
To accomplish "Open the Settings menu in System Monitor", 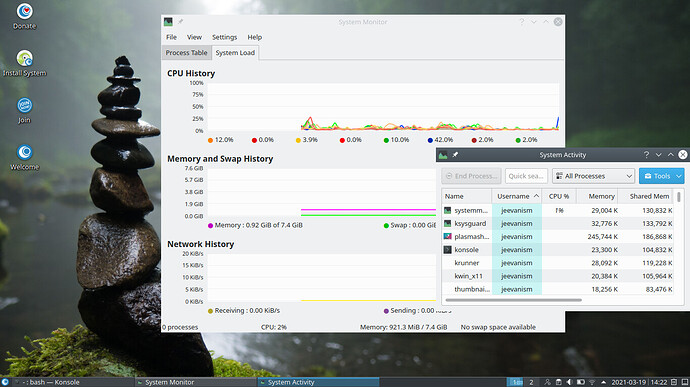I will click(224, 37).
